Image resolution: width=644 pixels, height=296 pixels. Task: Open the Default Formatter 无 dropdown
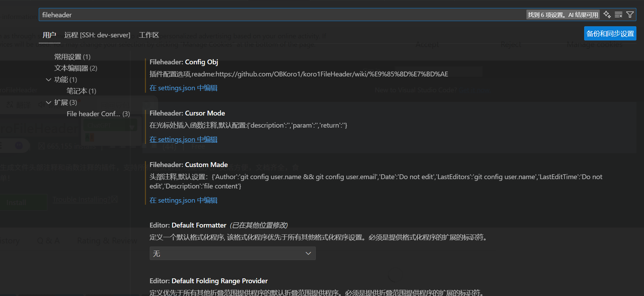pyautogui.click(x=232, y=253)
